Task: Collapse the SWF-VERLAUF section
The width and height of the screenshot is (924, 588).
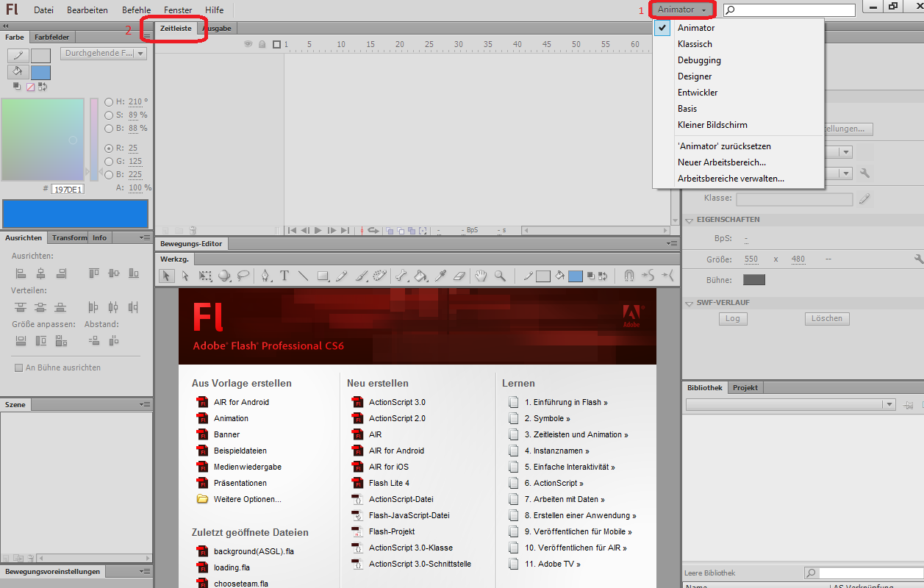Action: pos(690,303)
